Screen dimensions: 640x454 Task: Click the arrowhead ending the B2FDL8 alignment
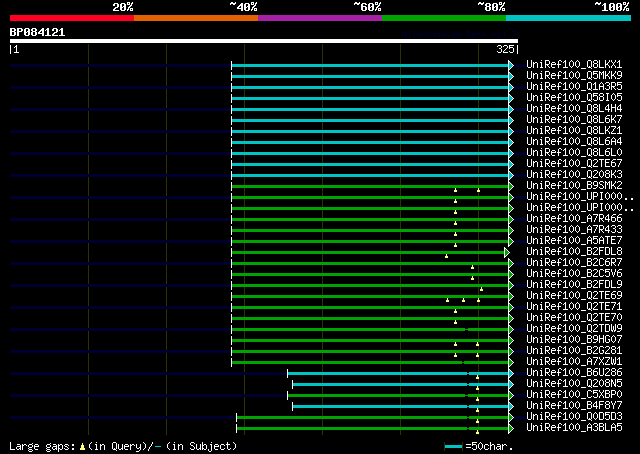tap(507, 252)
